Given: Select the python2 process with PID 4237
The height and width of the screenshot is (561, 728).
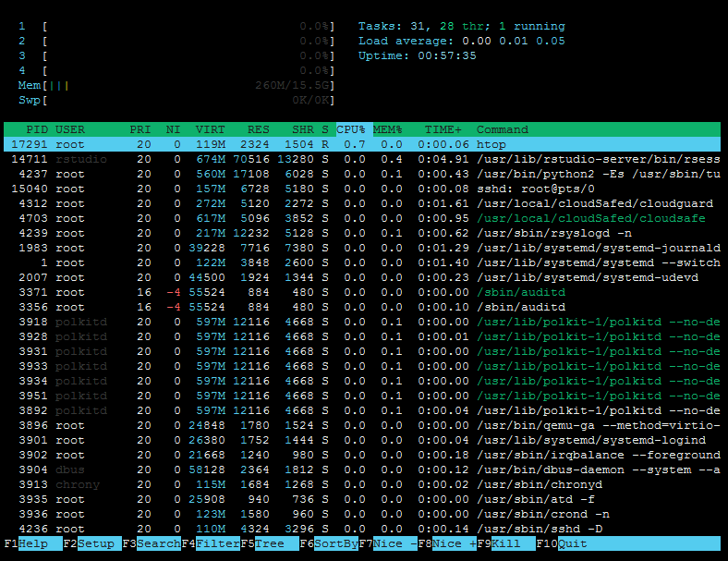Looking at the screenshot, I should coord(362,174).
